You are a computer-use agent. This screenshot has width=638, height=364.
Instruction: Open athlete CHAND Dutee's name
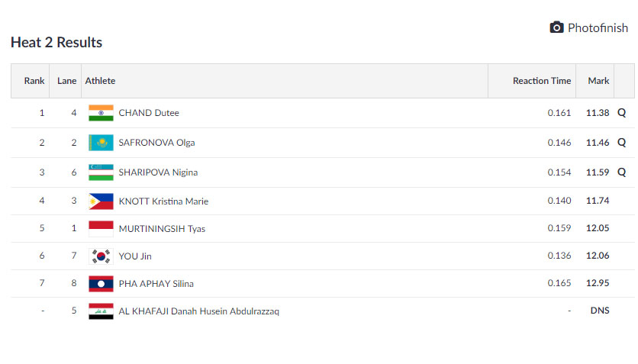(149, 113)
